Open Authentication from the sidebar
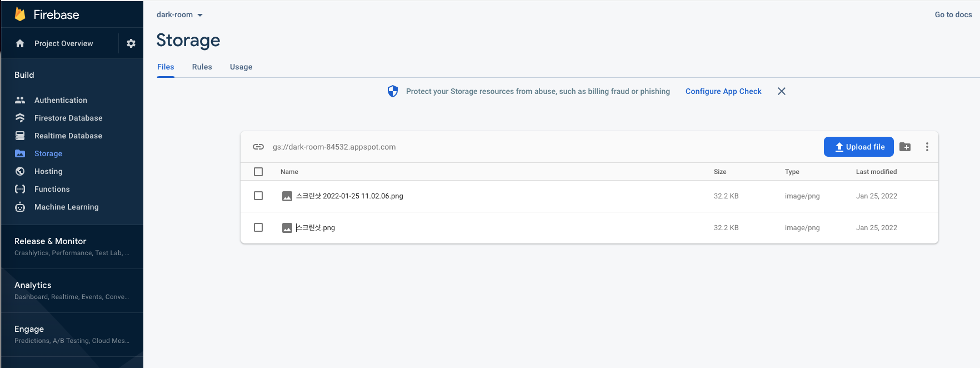The height and width of the screenshot is (368, 980). coord(61,100)
